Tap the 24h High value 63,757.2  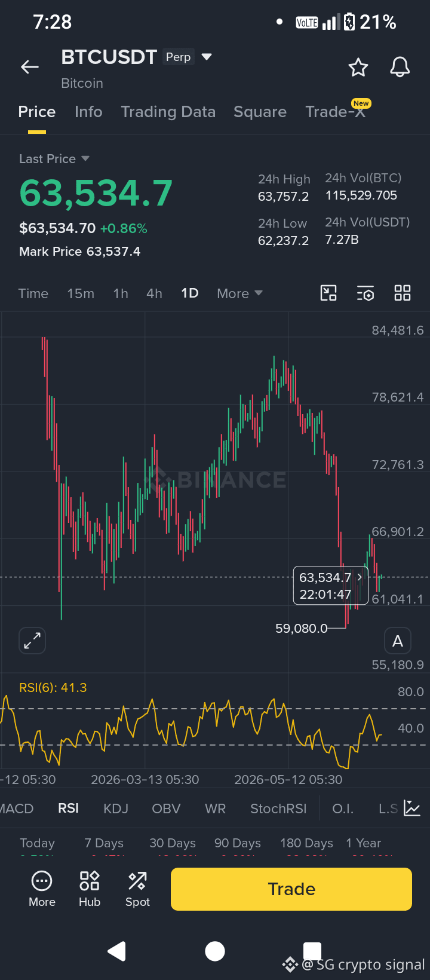[x=283, y=197]
